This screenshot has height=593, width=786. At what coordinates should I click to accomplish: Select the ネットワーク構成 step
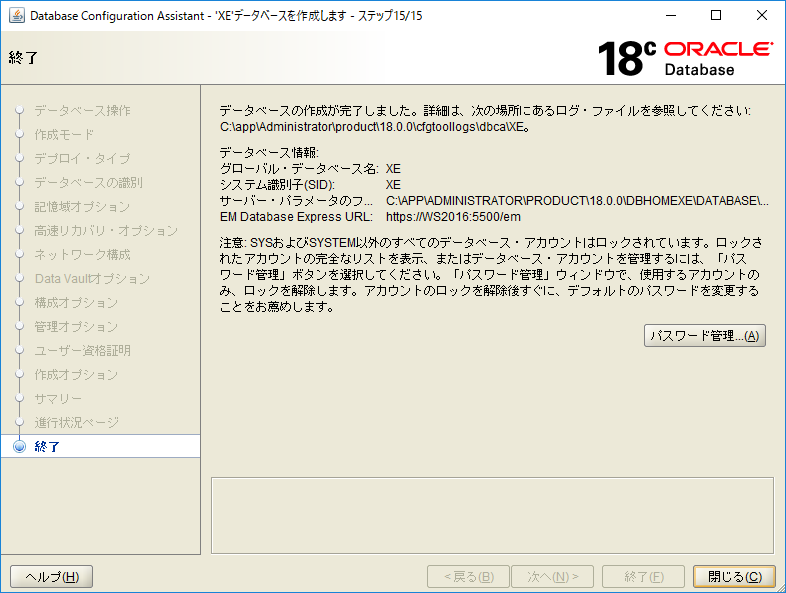(x=82, y=255)
